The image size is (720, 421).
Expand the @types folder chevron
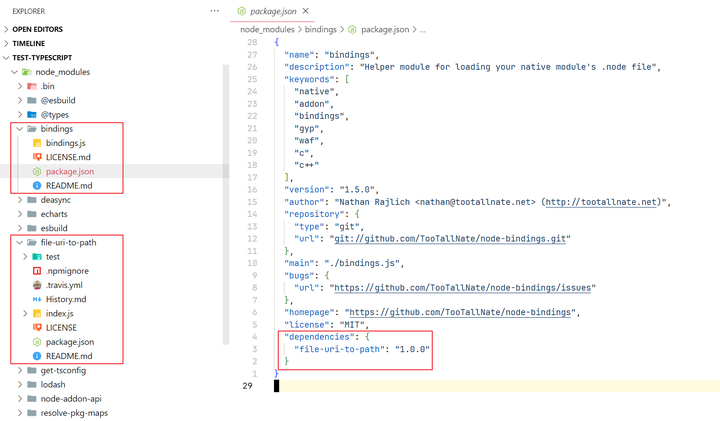coord(20,114)
